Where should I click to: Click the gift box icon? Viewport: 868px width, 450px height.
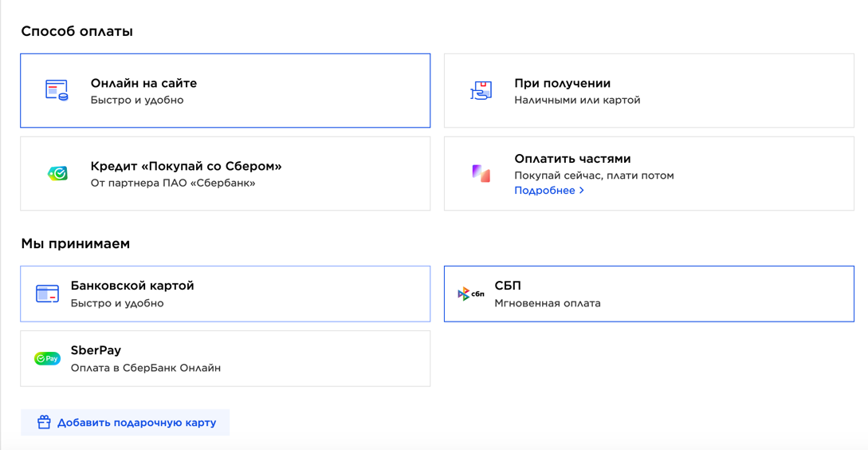45,422
